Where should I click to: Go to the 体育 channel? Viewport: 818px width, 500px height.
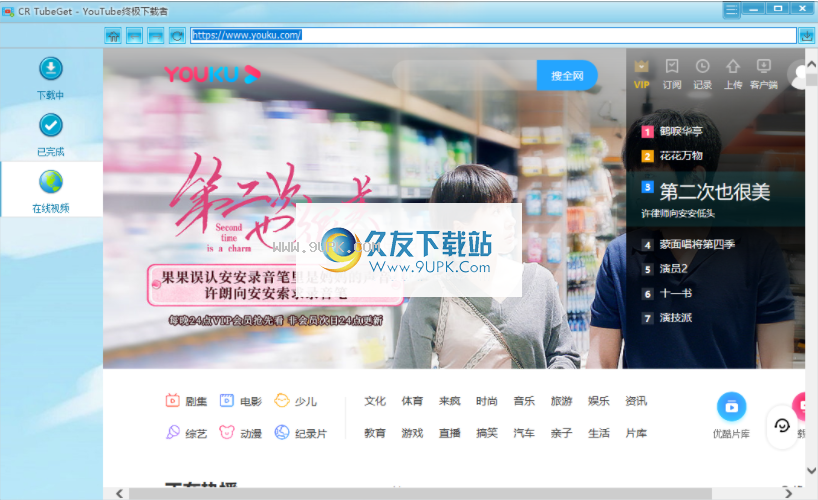tap(412, 401)
